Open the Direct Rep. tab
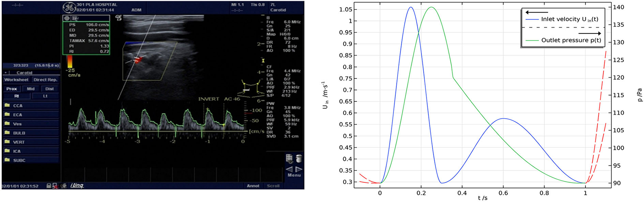This screenshot has width=644, height=202. pyautogui.click(x=45, y=80)
